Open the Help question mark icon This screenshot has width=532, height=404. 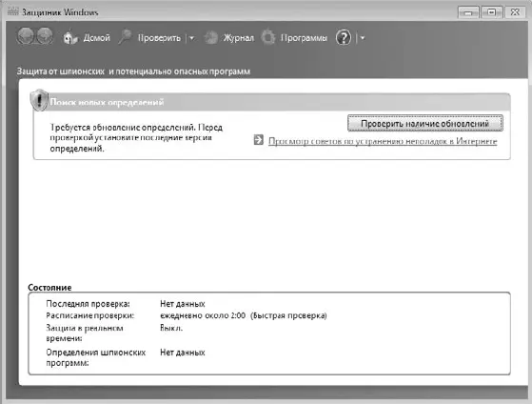click(x=344, y=38)
